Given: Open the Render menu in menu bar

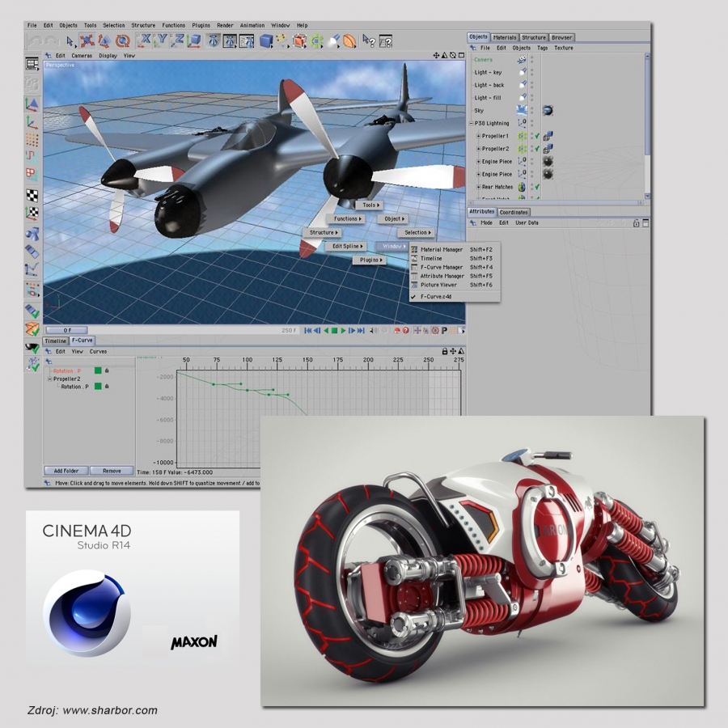Looking at the screenshot, I should click(225, 26).
